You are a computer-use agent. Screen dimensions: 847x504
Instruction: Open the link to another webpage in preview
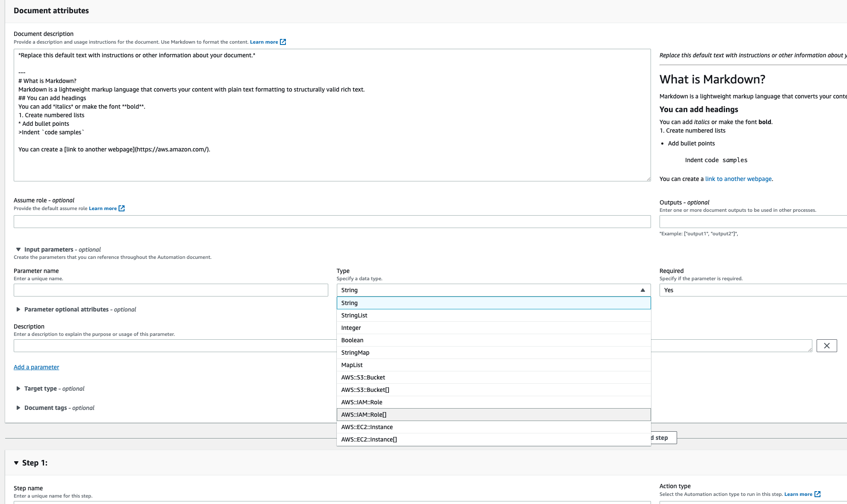click(x=738, y=179)
